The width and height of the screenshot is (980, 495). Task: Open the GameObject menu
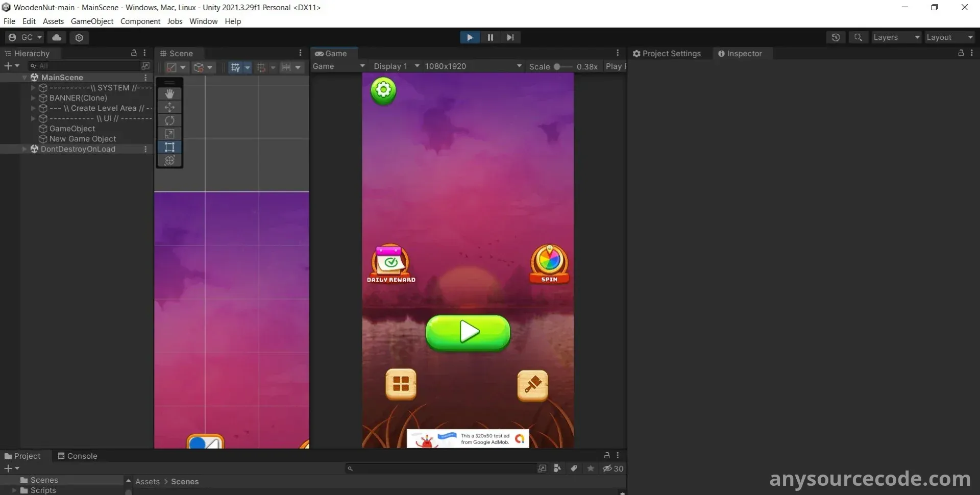point(92,21)
